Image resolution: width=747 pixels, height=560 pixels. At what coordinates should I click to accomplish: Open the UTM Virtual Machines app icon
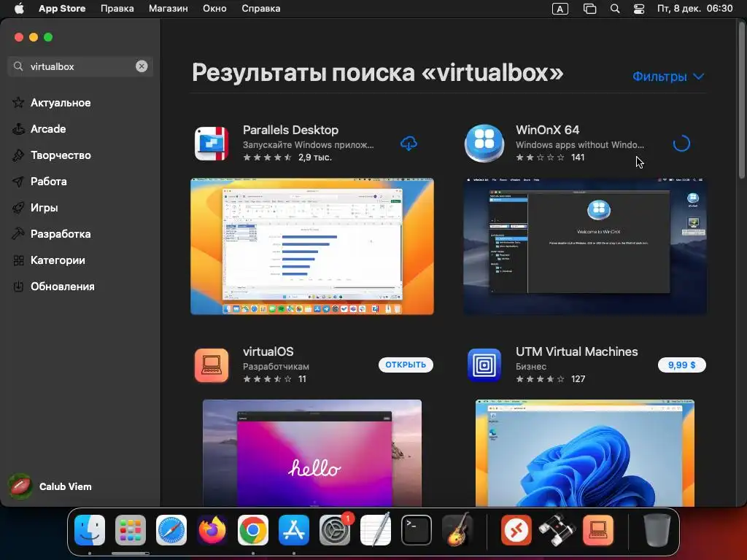pos(484,365)
